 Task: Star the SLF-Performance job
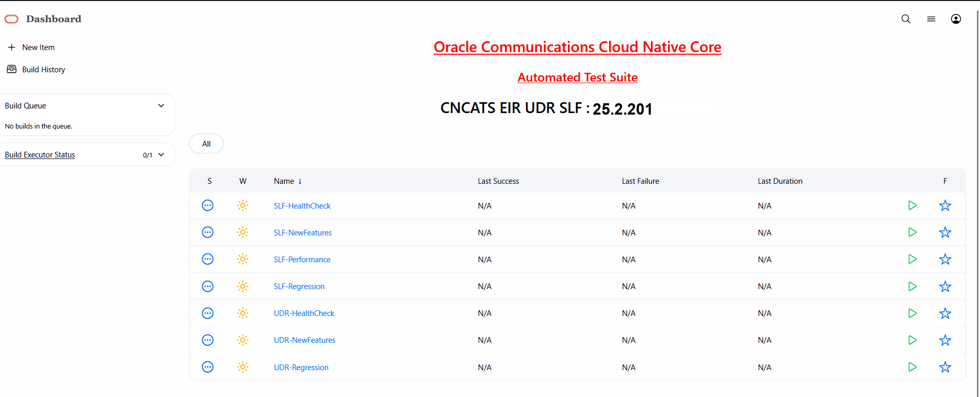(945, 259)
